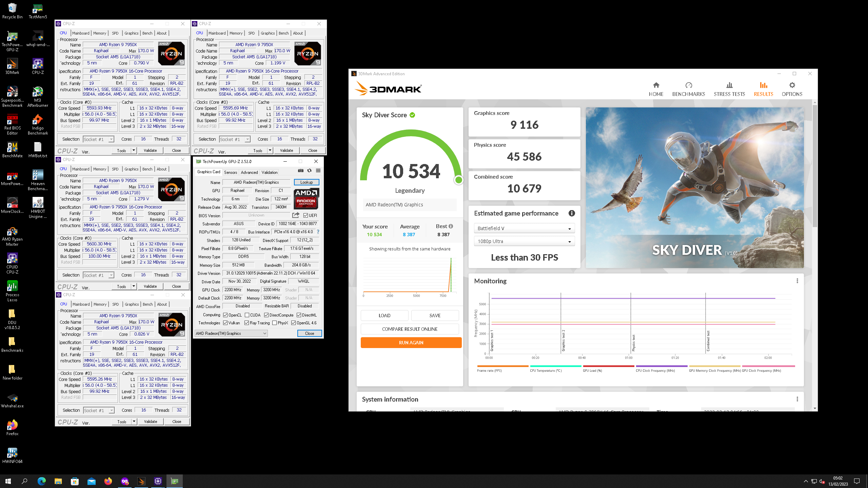This screenshot has height=488, width=868.
Task: Open Firefox from the Windows taskbar
Action: [108, 481]
